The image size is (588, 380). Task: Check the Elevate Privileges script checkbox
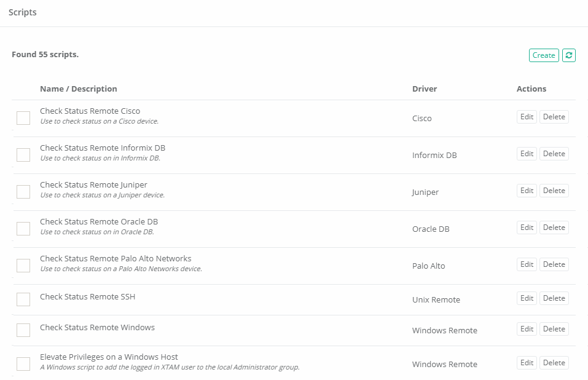pyautogui.click(x=23, y=364)
